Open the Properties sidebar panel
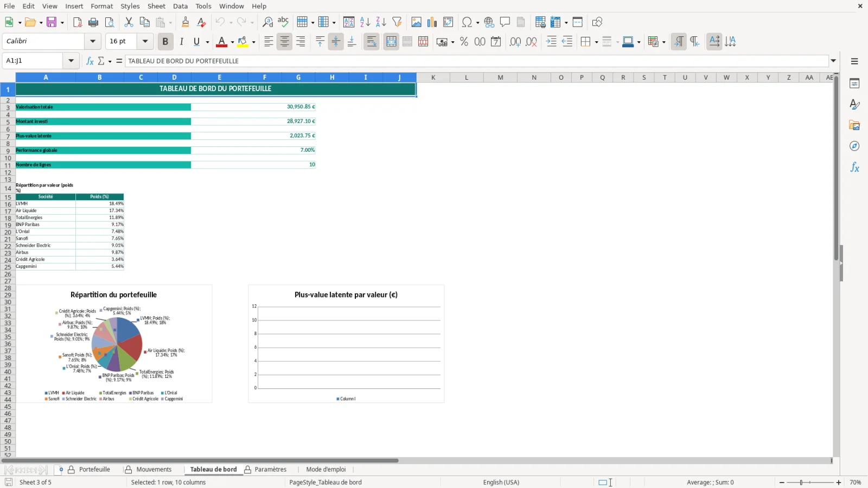This screenshot has height=488, width=868. click(x=854, y=84)
